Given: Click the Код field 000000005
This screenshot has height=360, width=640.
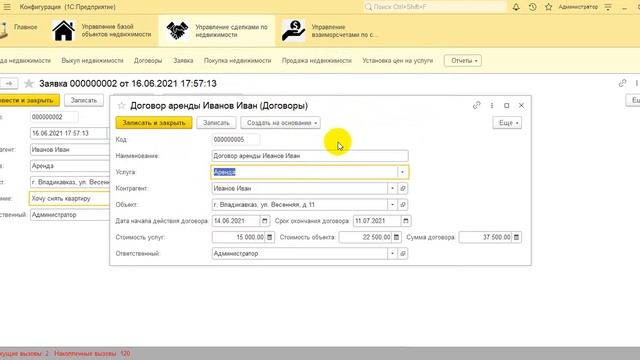Looking at the screenshot, I should pyautogui.click(x=236, y=140).
